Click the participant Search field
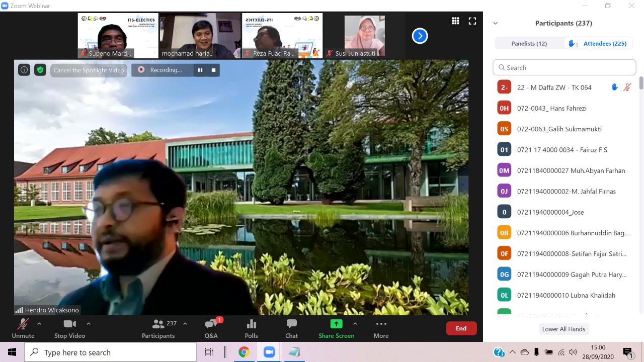The width and height of the screenshot is (644, 362). coord(564,67)
